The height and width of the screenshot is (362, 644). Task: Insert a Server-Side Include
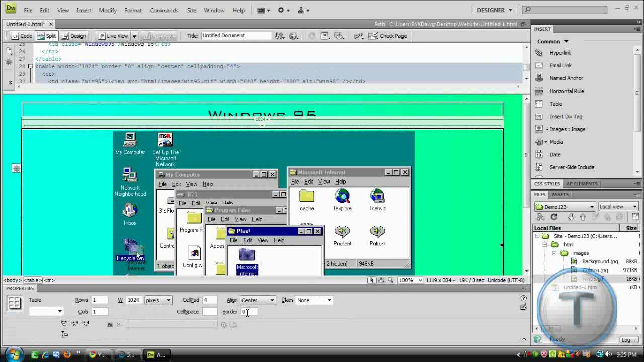click(572, 167)
